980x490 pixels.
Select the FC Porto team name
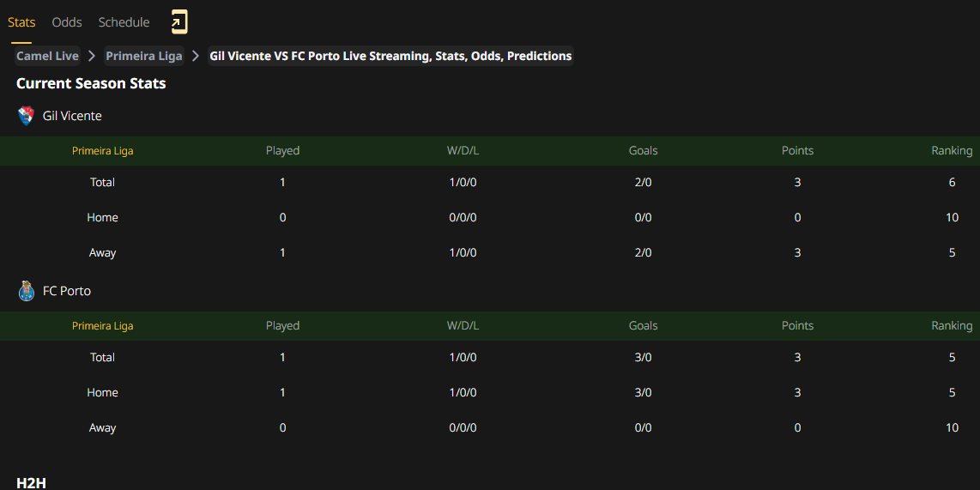coord(67,291)
